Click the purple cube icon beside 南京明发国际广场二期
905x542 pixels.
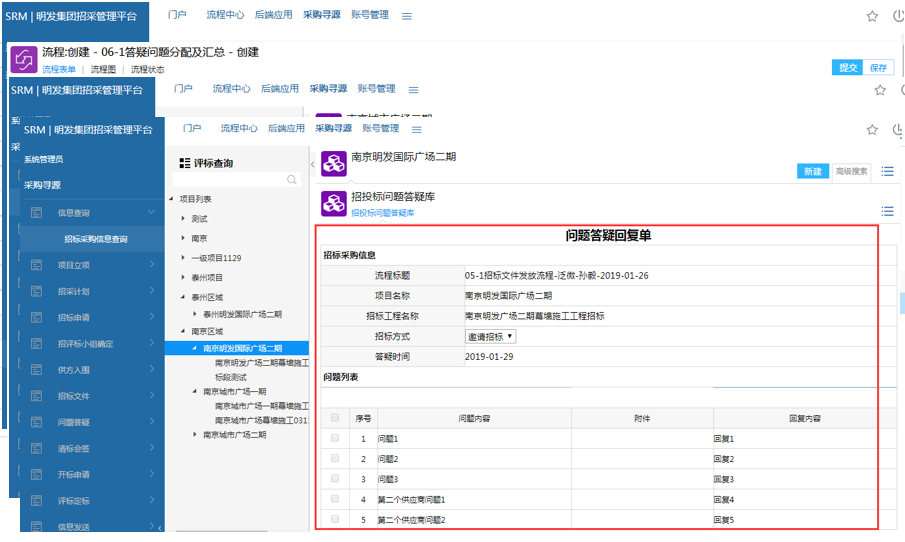point(333,162)
